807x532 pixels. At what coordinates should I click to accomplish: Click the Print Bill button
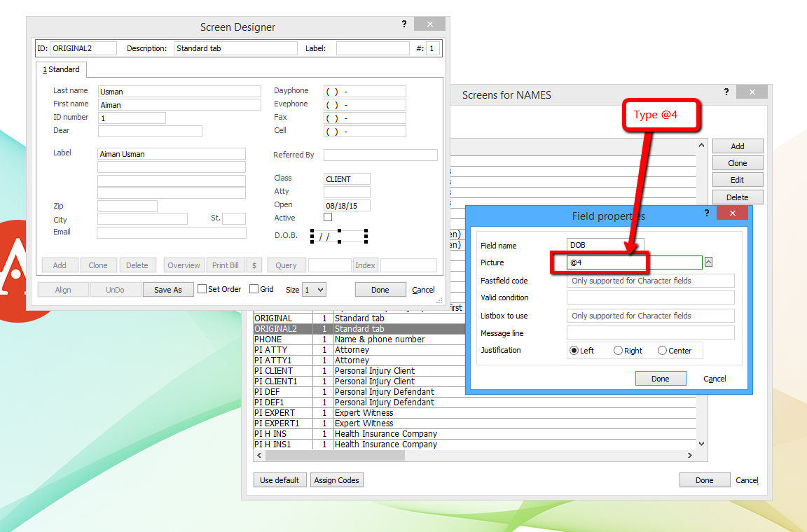pyautogui.click(x=226, y=265)
